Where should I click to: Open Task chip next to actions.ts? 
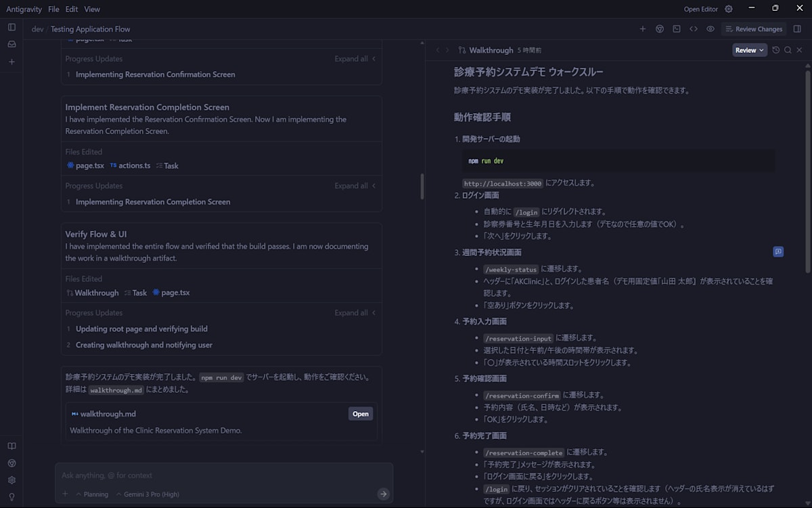[x=167, y=165]
